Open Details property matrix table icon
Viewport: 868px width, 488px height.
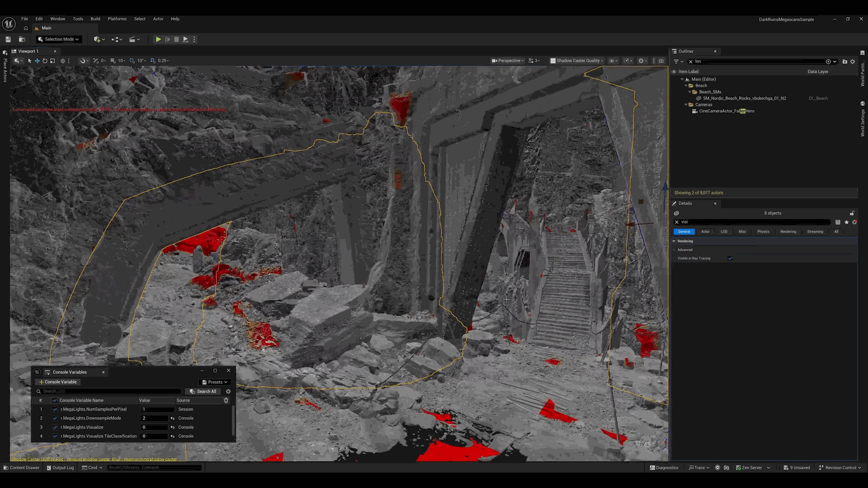[x=838, y=222]
